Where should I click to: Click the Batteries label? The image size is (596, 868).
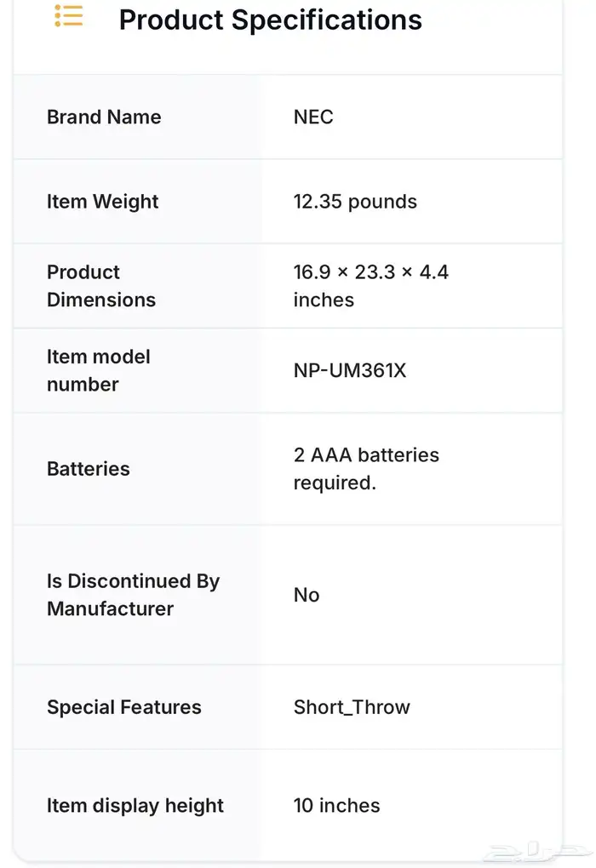(89, 469)
